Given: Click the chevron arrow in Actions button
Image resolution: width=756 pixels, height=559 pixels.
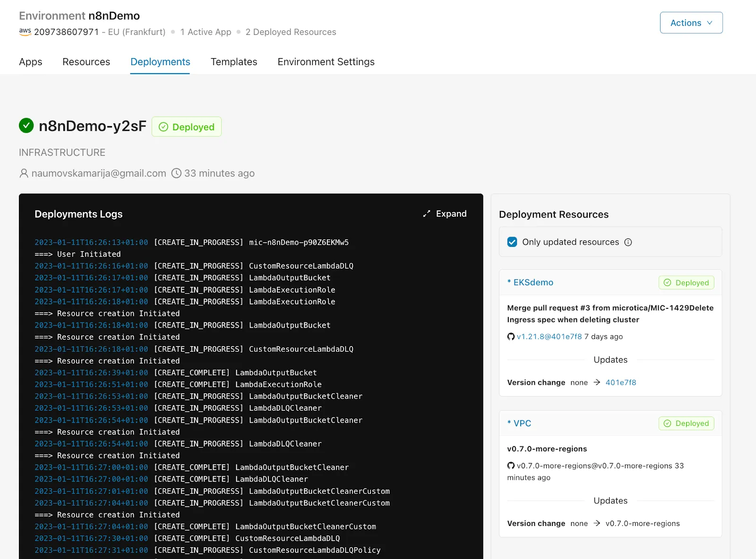Looking at the screenshot, I should click(x=709, y=23).
